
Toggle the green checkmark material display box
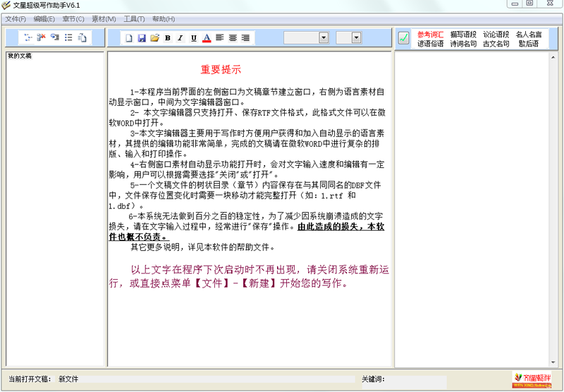403,38
